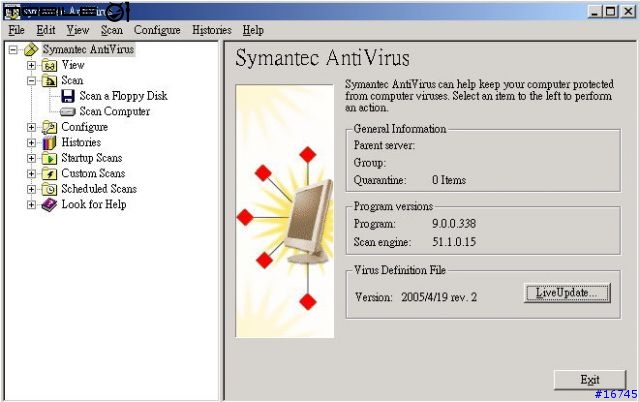Image resolution: width=640 pixels, height=402 pixels.
Task: Select the Symantec AntiVirus root label
Action: 88,50
